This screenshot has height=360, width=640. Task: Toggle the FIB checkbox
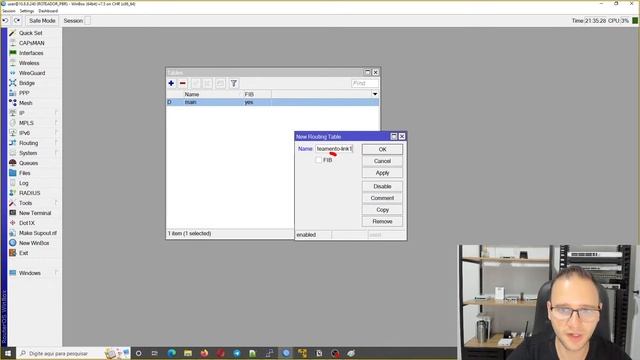(x=318, y=160)
